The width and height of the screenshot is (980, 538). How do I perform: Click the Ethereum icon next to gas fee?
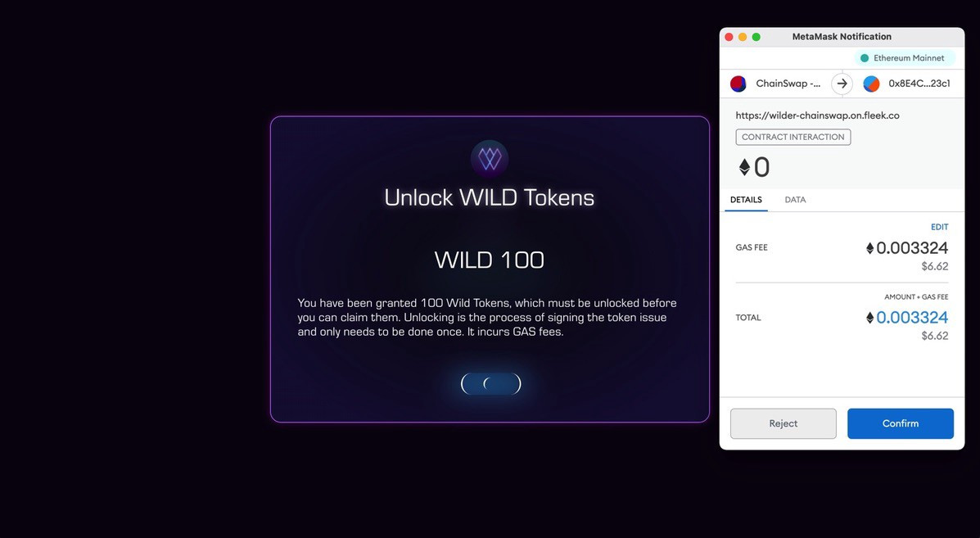(x=869, y=248)
